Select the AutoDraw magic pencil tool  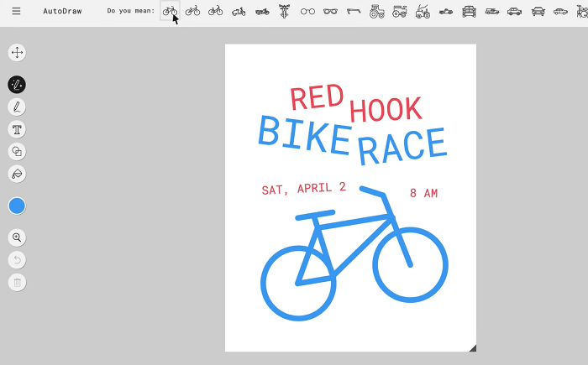click(x=17, y=85)
